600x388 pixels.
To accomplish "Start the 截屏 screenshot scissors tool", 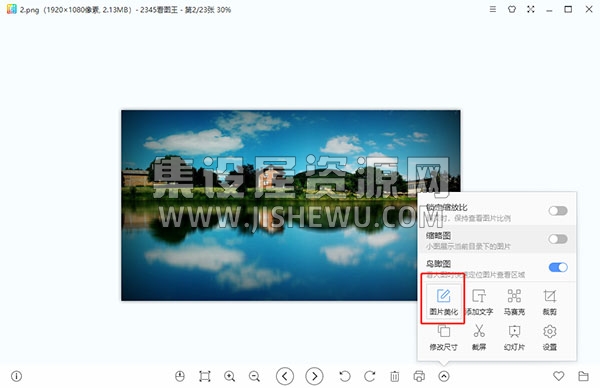I will 479,337.
